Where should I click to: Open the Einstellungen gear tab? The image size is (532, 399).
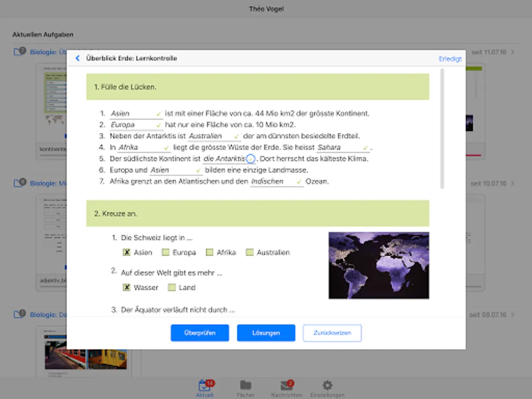click(x=327, y=388)
